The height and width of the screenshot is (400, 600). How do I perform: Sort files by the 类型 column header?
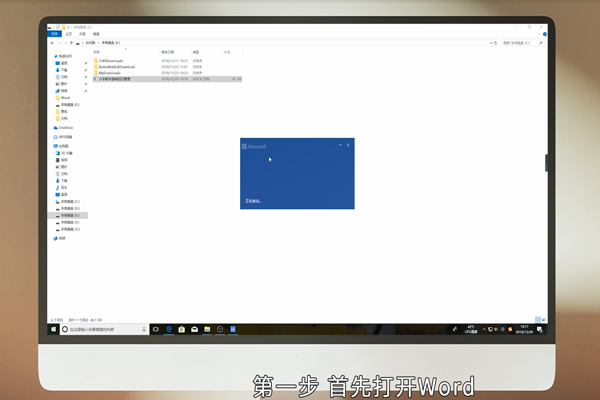[196, 52]
